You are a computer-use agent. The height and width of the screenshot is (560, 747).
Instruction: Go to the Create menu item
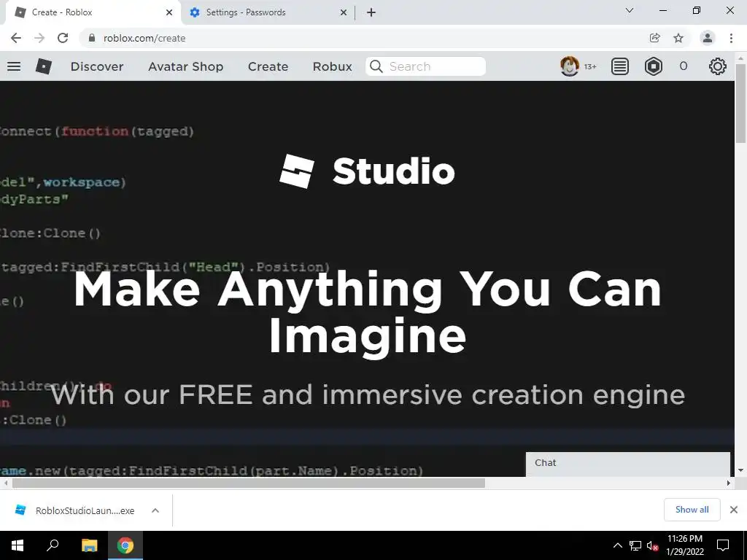(268, 66)
